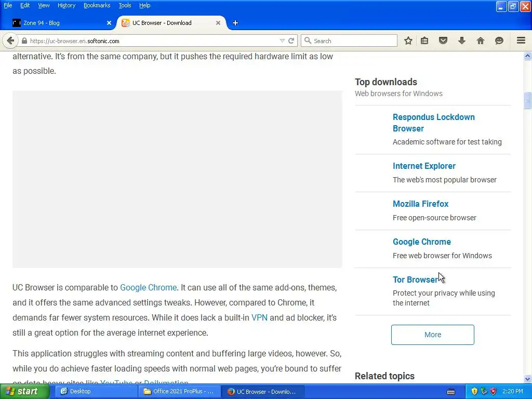Open the Tools menu
This screenshot has width=532, height=399.
point(125,5)
